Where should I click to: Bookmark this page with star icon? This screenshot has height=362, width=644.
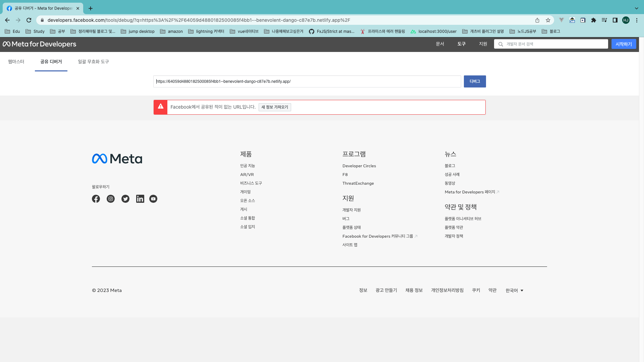548,20
